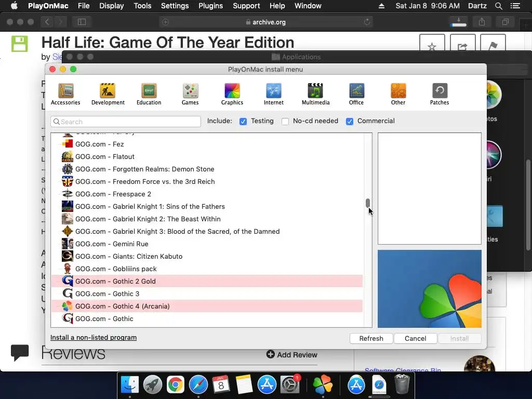Open the Plugins menu
This screenshot has height=399, width=532.
coord(211,6)
